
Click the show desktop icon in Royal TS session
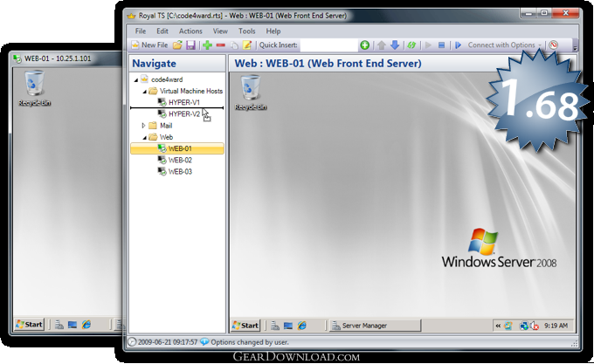coord(288,326)
